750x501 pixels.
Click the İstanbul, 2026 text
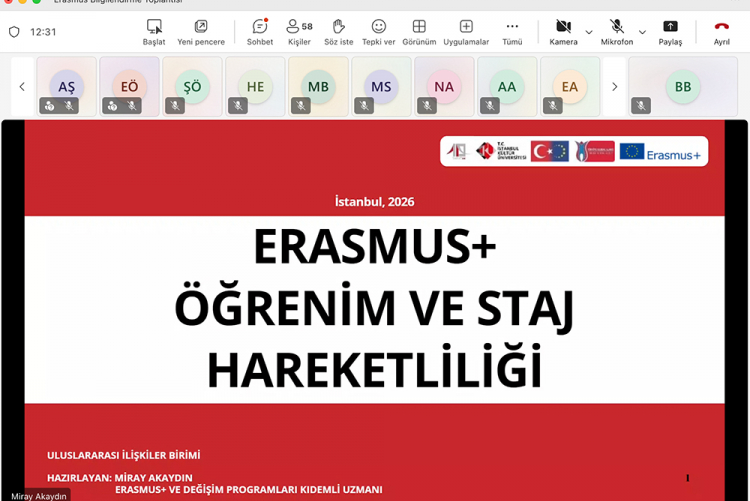tap(375, 201)
